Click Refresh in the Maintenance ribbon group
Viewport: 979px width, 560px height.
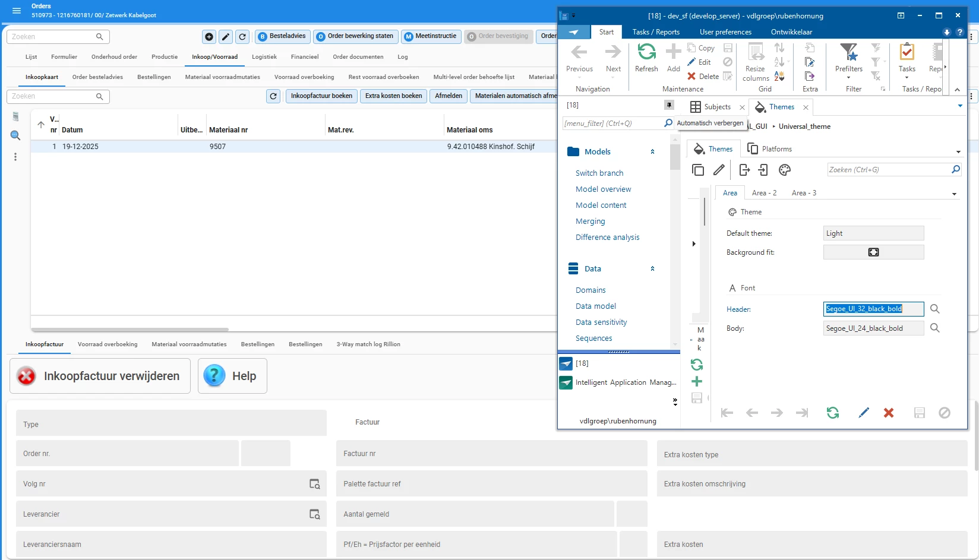point(646,58)
